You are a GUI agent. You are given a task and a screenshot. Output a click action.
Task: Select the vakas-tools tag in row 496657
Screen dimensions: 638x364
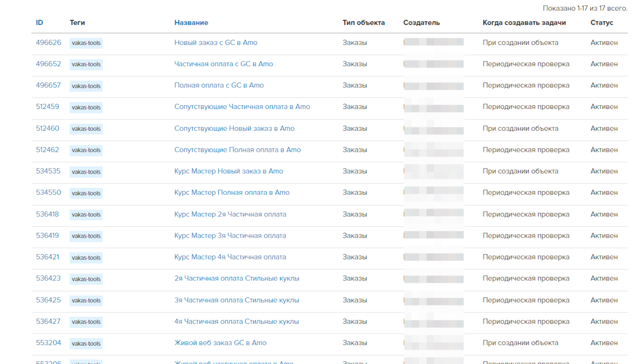86,86
